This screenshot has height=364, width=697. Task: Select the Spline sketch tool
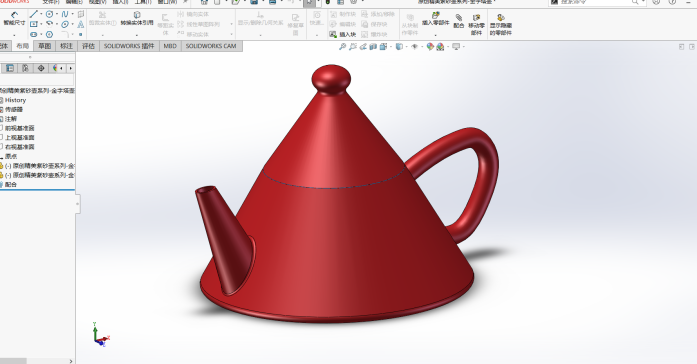[65, 14]
